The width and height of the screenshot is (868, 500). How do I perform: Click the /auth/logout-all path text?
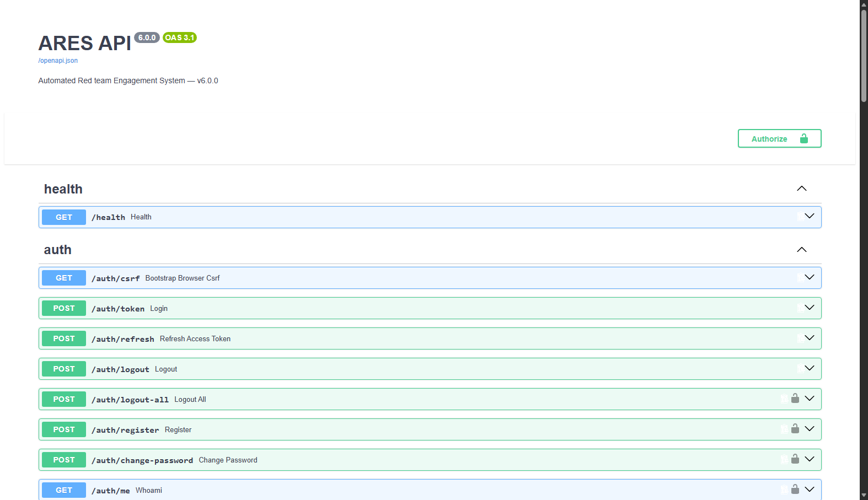point(130,400)
